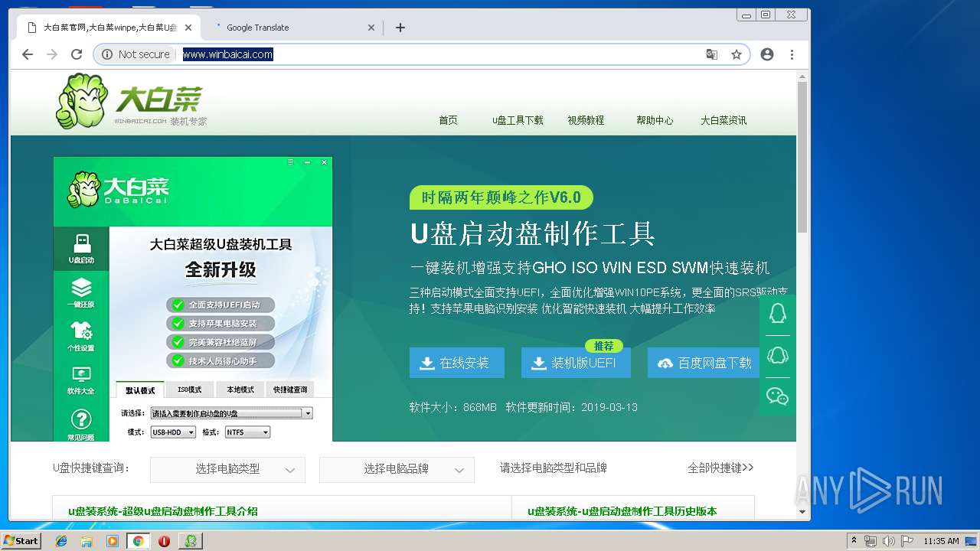Click the QQ penguin contact icon
This screenshot has height=551, width=980.
pyautogui.click(x=778, y=314)
